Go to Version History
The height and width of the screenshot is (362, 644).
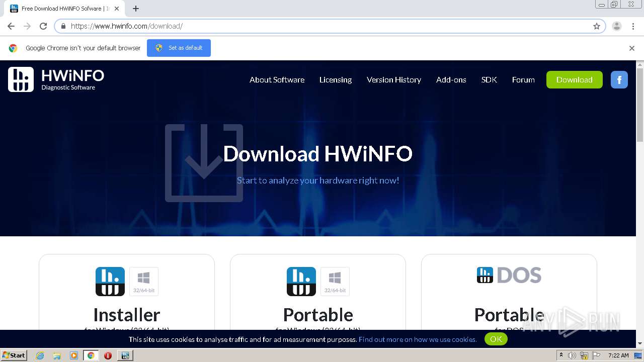click(394, 79)
